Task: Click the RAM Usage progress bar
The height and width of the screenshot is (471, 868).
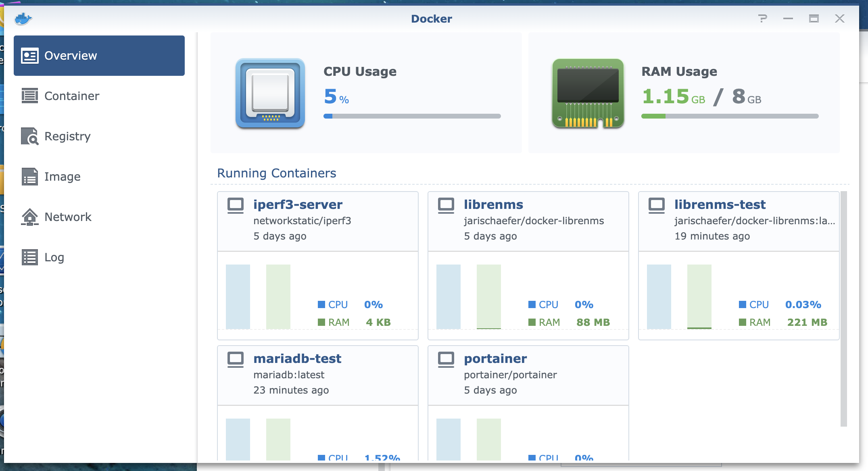Action: [x=730, y=116]
